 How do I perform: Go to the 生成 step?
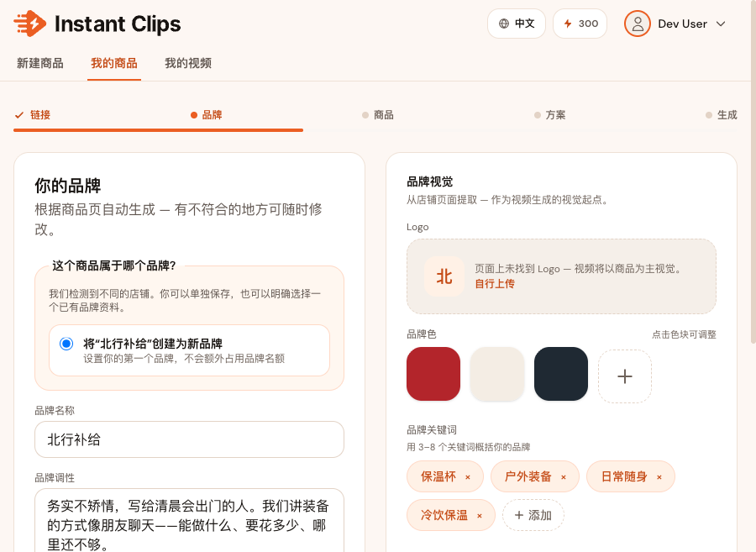tap(722, 115)
